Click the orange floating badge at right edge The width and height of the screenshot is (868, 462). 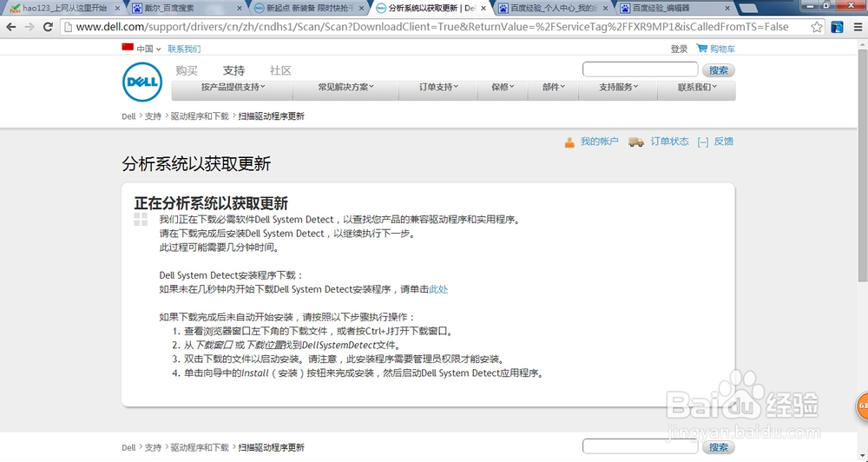click(x=862, y=406)
